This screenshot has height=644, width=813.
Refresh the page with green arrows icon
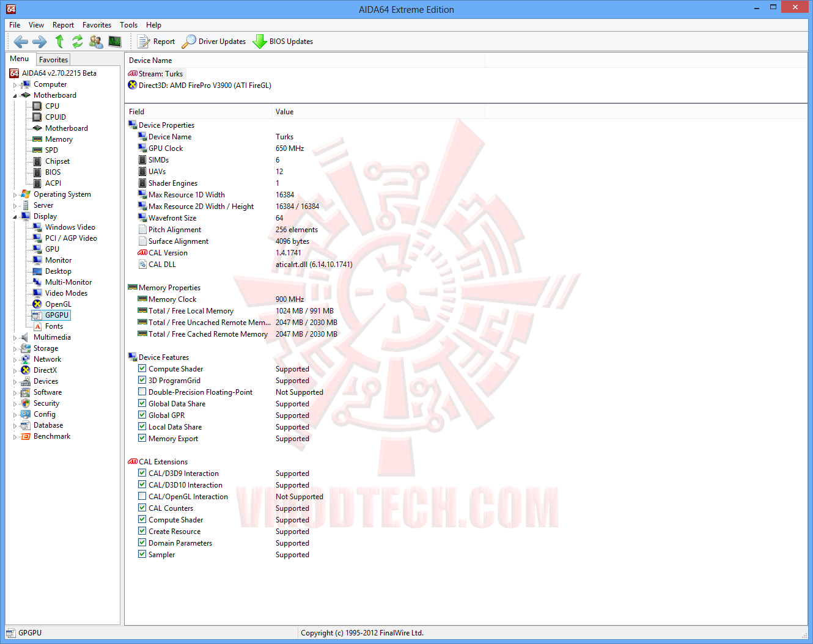[x=78, y=42]
